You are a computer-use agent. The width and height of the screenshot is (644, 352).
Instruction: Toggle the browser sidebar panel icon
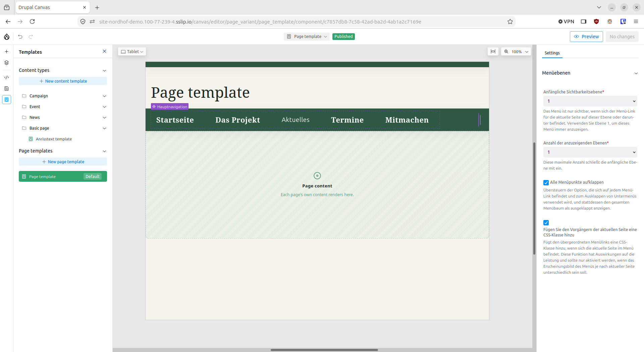(584, 21)
